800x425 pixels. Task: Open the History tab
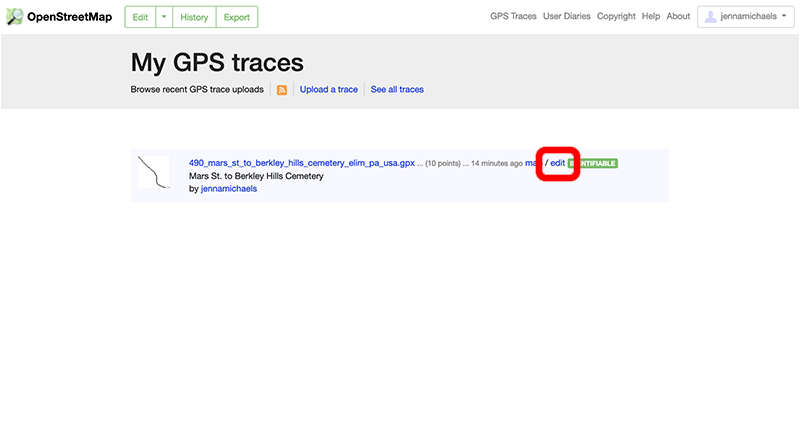[x=194, y=17]
